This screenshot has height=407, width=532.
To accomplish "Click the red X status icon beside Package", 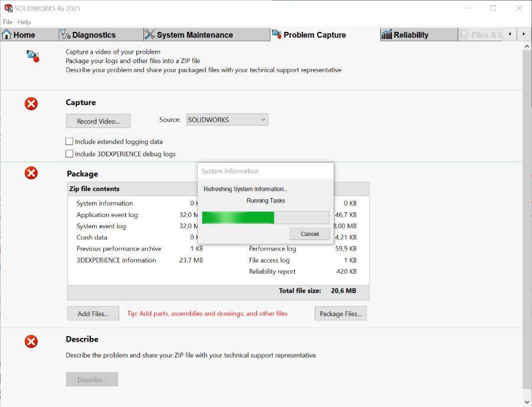I will coord(31,173).
